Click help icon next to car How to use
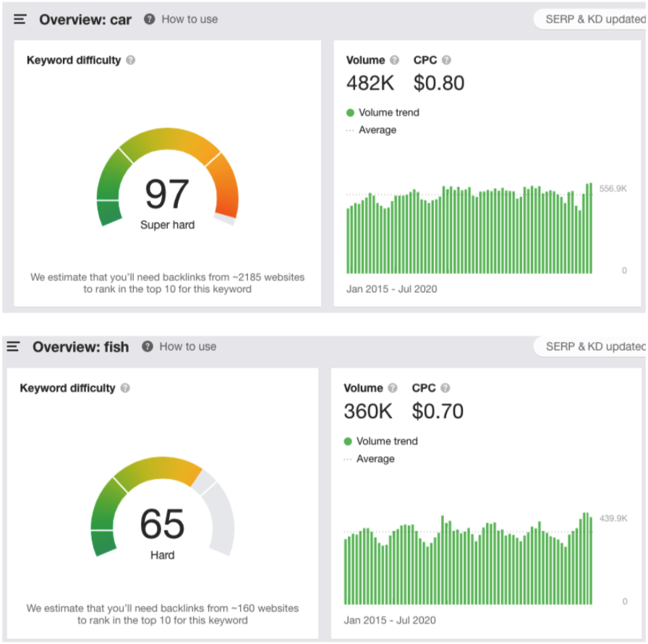This screenshot has width=648, height=644. click(149, 19)
